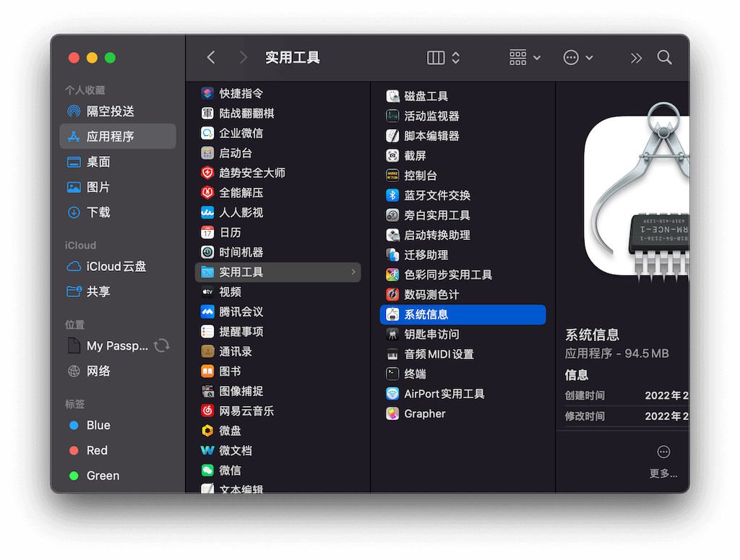The width and height of the screenshot is (740, 560).
Task: Open the 磁盘工具 Disk Utility app
Action: pos(426,96)
